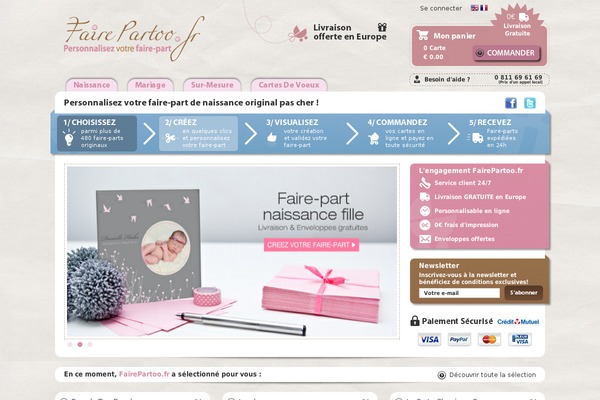Open Découvrir toute la sélection link
This screenshot has width=600, height=400.
[x=487, y=375]
